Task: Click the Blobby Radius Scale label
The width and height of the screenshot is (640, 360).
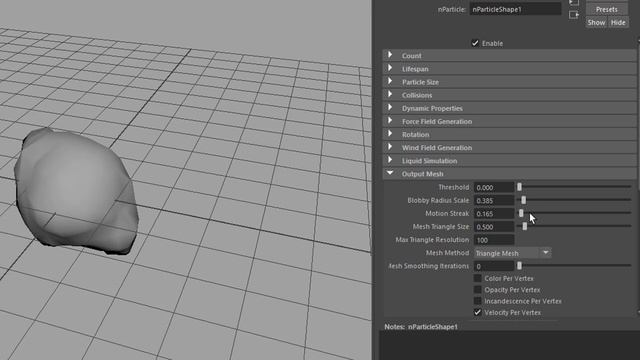Action: (x=438, y=200)
